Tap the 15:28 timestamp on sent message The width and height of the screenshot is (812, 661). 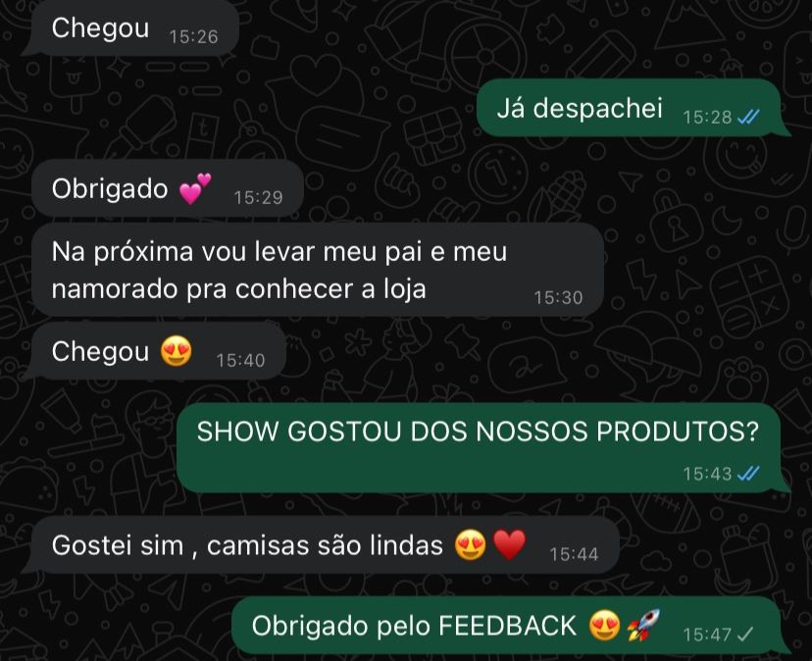pos(707,117)
